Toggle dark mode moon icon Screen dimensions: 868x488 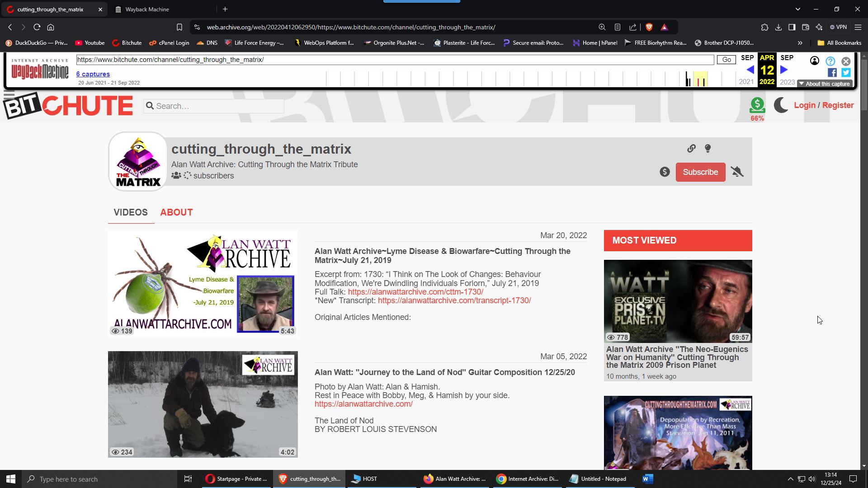pyautogui.click(x=781, y=105)
